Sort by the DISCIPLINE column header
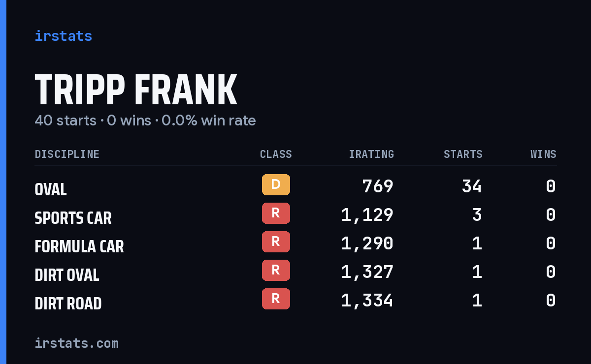The width and height of the screenshot is (591, 364). (67, 154)
